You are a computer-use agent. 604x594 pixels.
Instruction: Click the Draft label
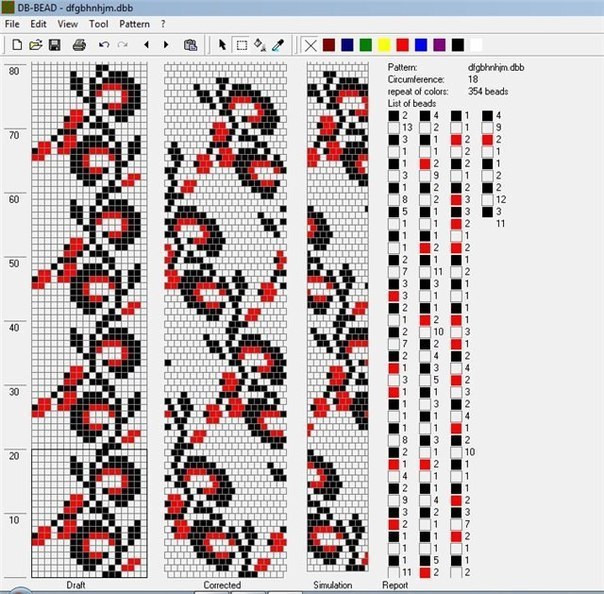pos(76,585)
